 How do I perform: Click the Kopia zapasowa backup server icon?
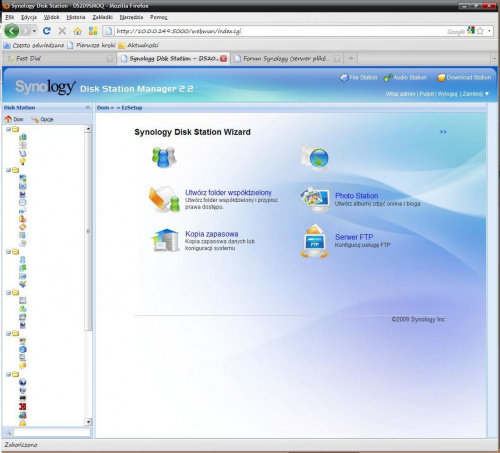(x=165, y=240)
